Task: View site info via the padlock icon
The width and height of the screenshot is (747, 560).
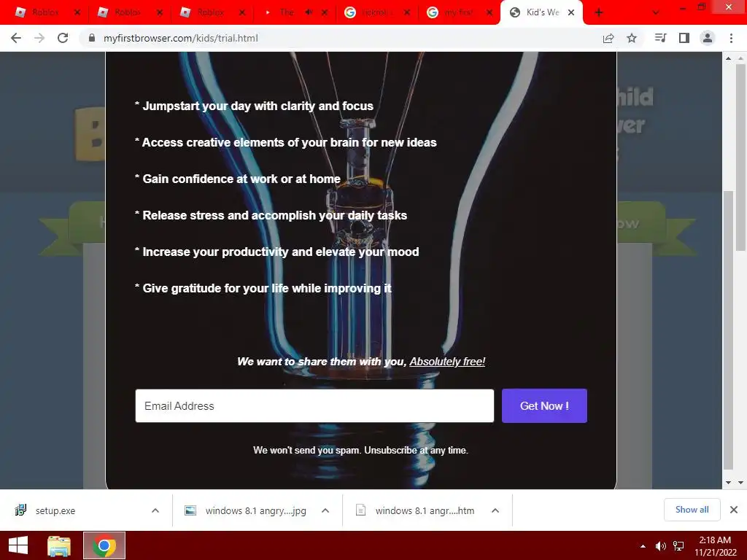Action: tap(92, 38)
